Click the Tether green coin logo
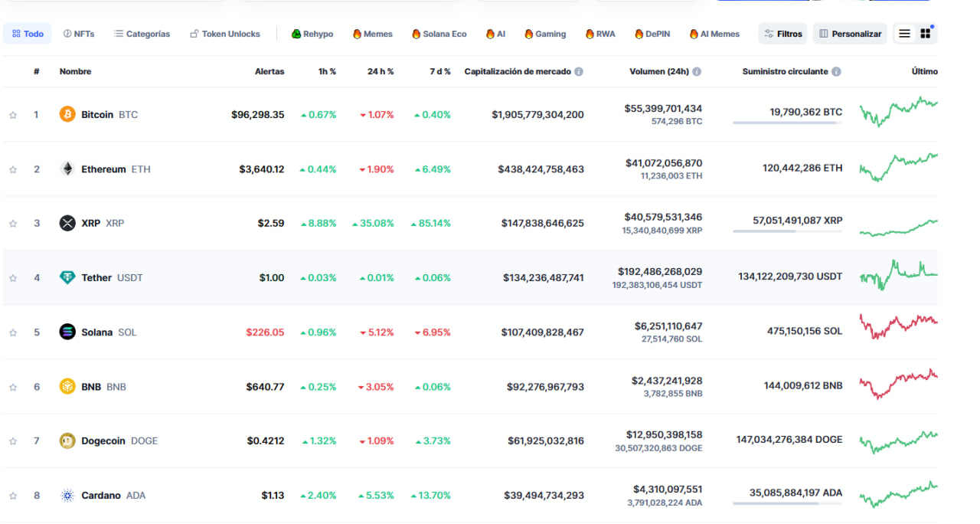 [x=67, y=277]
